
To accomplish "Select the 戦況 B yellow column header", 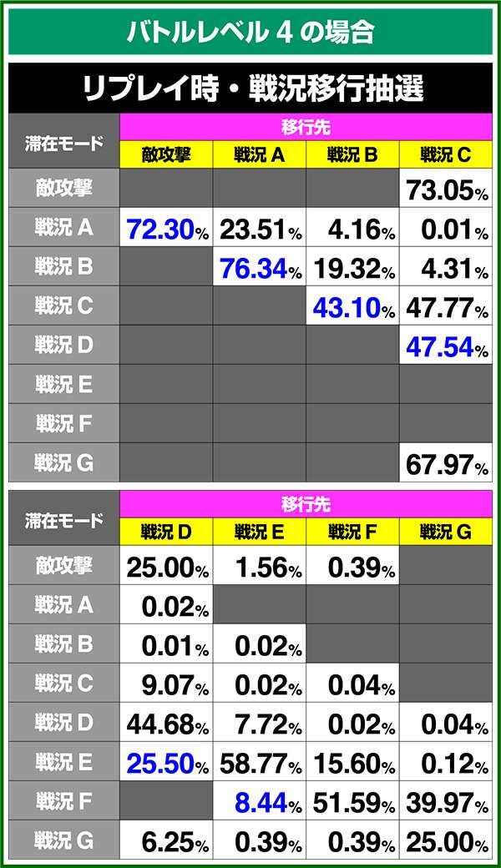I will pyautogui.click(x=352, y=154).
